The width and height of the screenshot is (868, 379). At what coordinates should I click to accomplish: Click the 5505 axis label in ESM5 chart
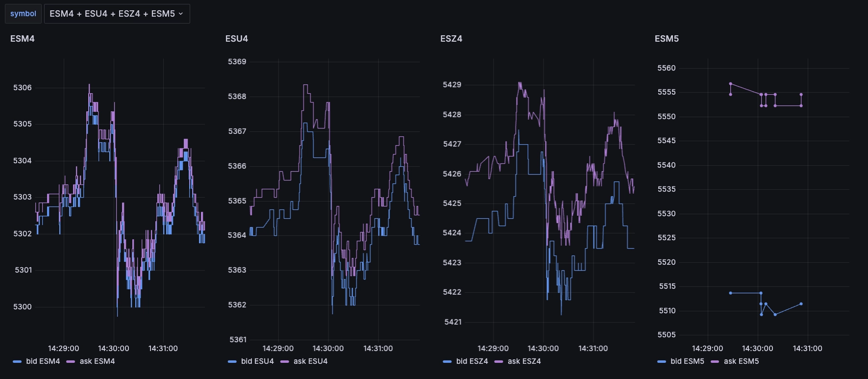coord(667,335)
